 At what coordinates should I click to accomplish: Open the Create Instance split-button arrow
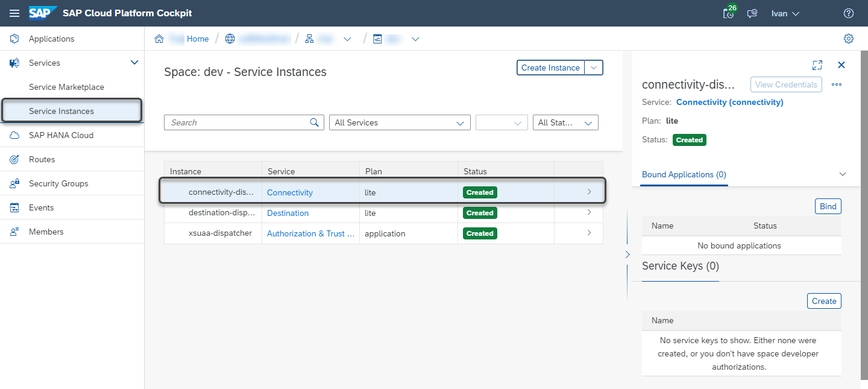[594, 68]
